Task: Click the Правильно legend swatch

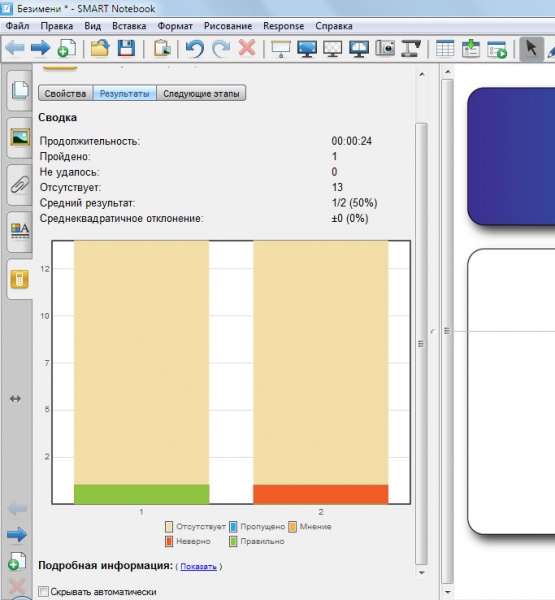Action: pyautogui.click(x=233, y=541)
